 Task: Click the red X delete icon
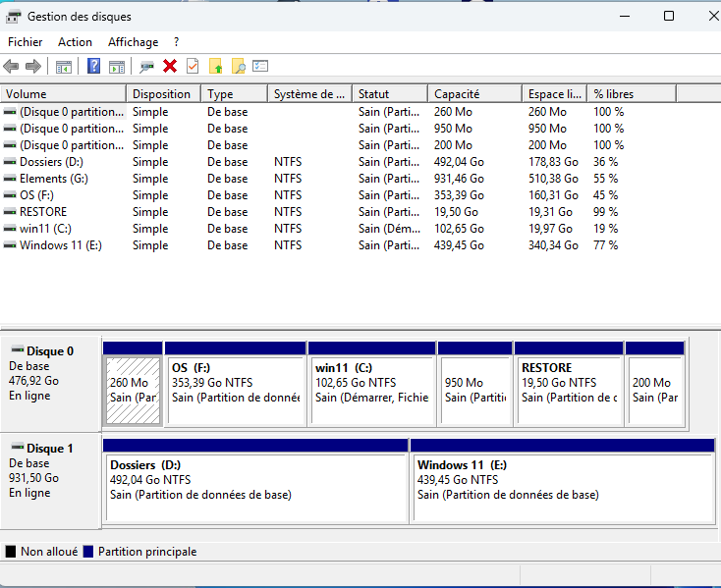click(170, 66)
